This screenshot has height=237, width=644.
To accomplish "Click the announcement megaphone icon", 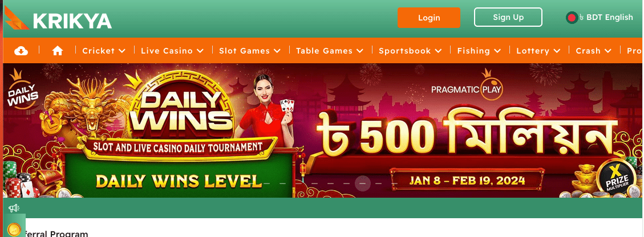I will point(14,208).
